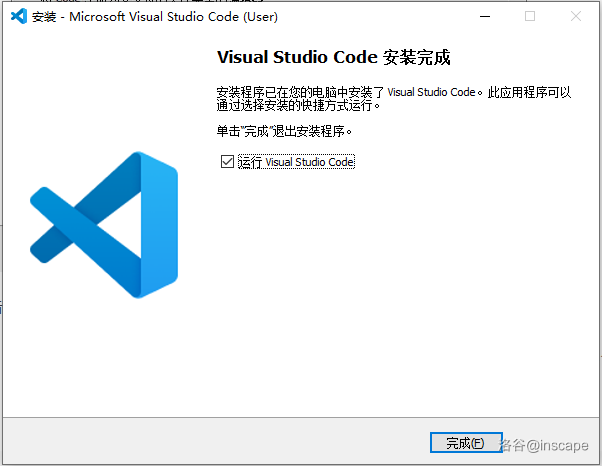602x466 pixels.
Task: Uncheck the 运行 Visual Studio Code checkbox
Action: (227, 162)
